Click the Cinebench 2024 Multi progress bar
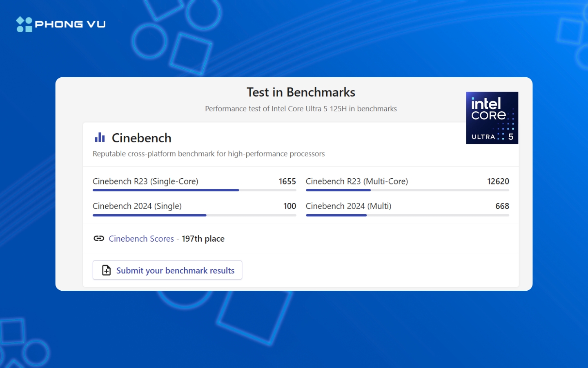 (x=407, y=215)
